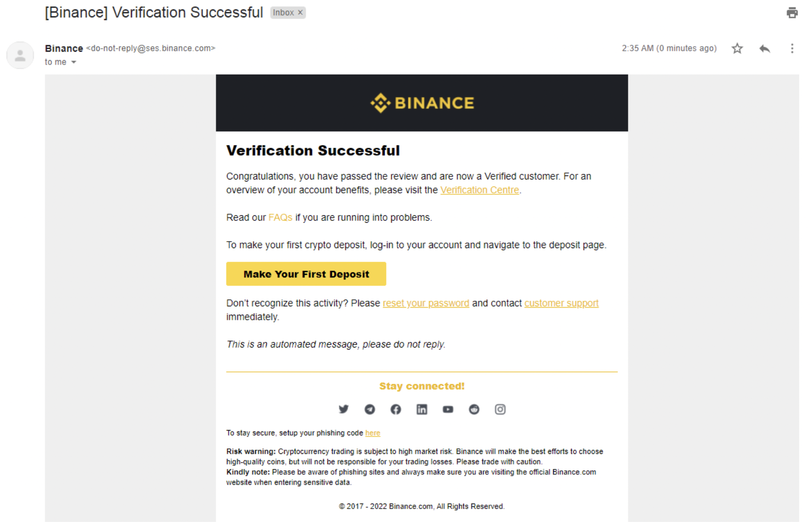Open Binance's Twitter icon

(x=343, y=409)
